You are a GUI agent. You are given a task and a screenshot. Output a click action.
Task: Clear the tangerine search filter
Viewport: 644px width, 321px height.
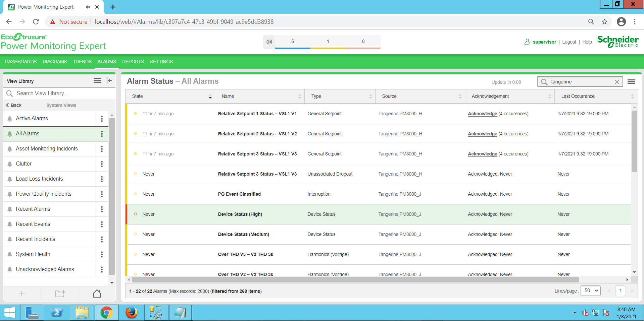pyautogui.click(x=617, y=82)
